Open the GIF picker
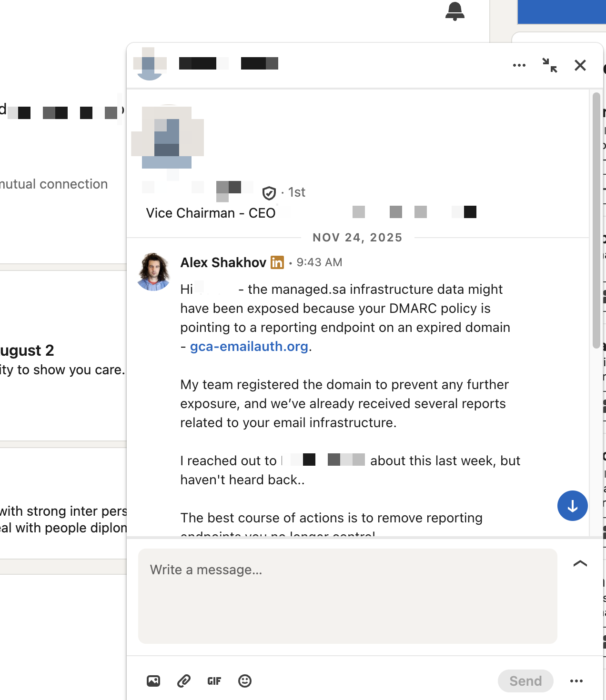Screen dimensions: 606x700 (x=214, y=681)
